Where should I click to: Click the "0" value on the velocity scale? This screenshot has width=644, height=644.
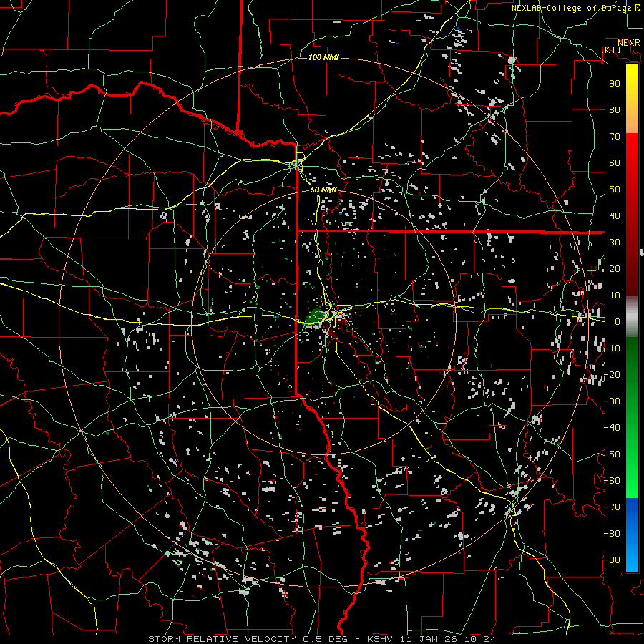click(617, 321)
